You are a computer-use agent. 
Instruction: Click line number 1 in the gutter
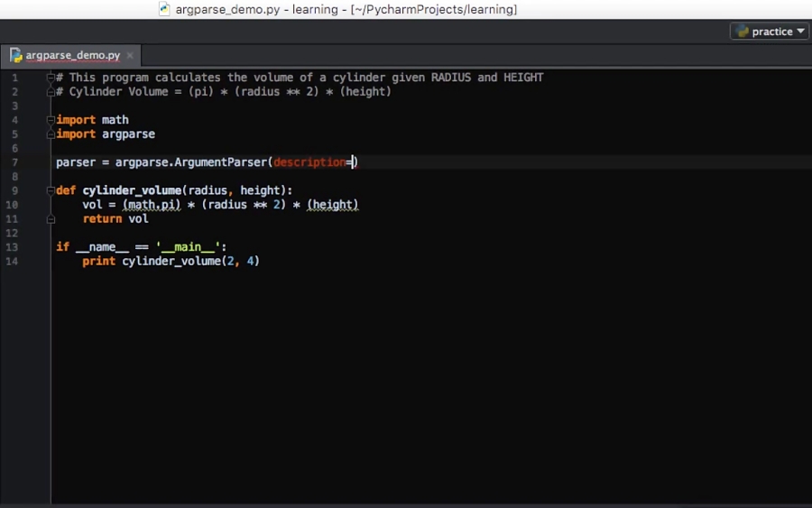(14, 78)
